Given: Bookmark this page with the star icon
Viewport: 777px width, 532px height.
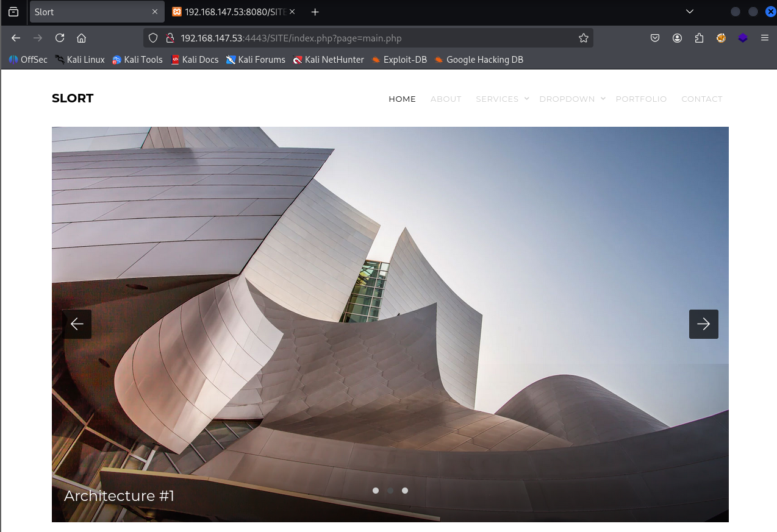Looking at the screenshot, I should (x=583, y=38).
